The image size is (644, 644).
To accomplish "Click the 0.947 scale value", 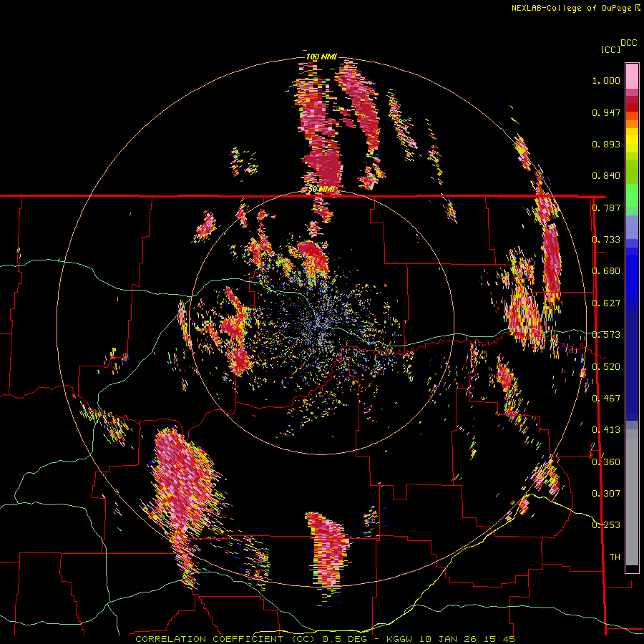I will pyautogui.click(x=606, y=112).
